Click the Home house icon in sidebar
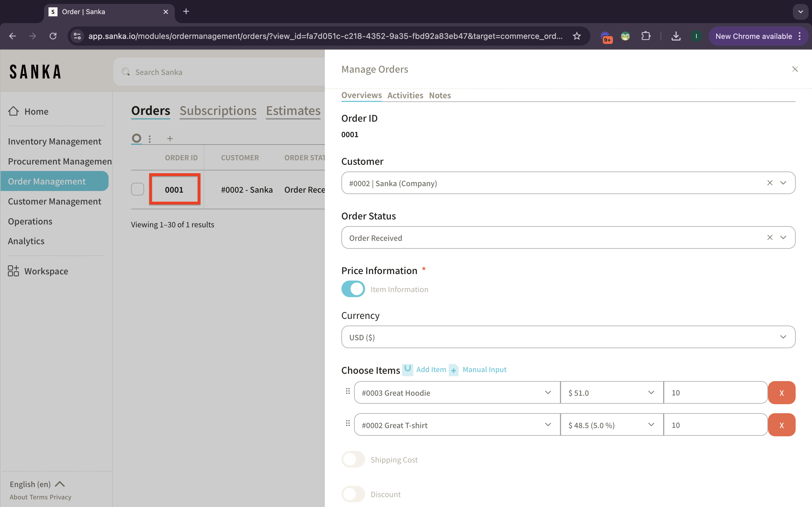Viewport: 812px width, 507px height. click(x=14, y=111)
